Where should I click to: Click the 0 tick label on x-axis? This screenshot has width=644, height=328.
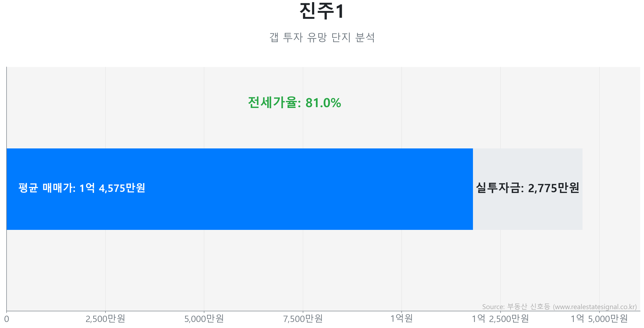pyautogui.click(x=7, y=319)
